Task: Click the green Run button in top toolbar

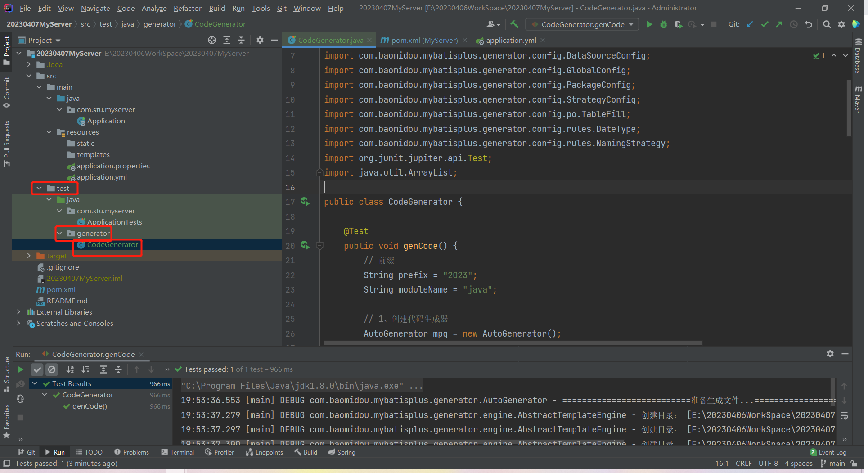Action: [x=649, y=24]
